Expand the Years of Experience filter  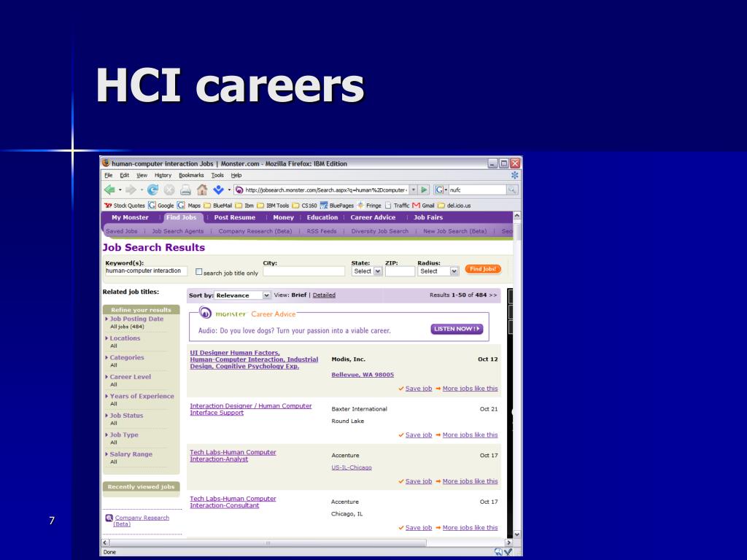coord(142,396)
